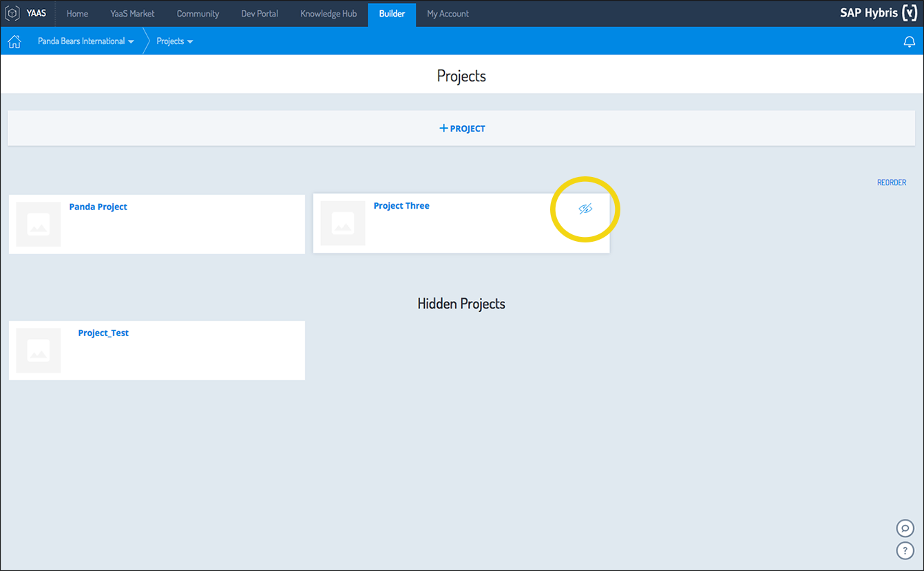Viewport: 924px width, 571px height.
Task: Open the help question mark icon
Action: click(905, 550)
